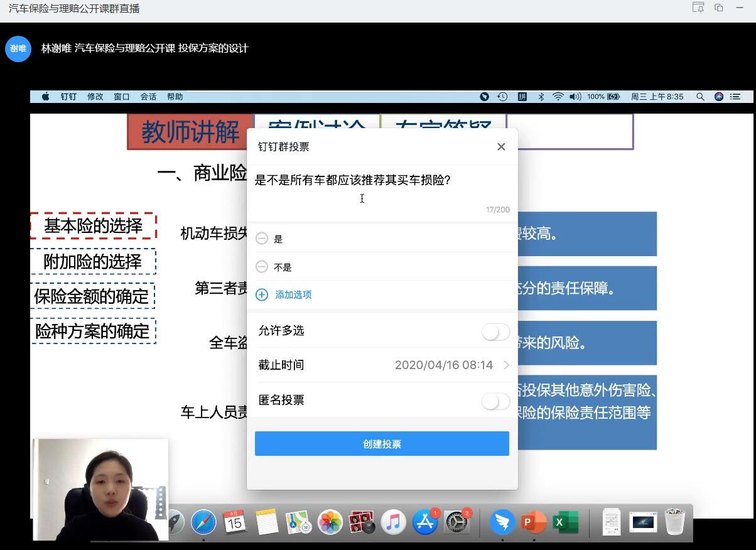Screen dimensions: 756x550
Task: Open the App Store from dock
Action: coord(425,522)
